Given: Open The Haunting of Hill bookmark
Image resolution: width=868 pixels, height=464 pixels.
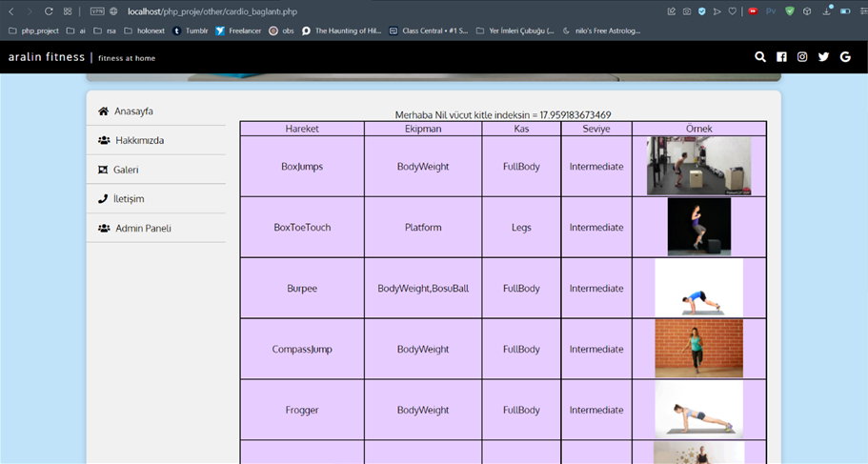Looking at the screenshot, I should 341,31.
